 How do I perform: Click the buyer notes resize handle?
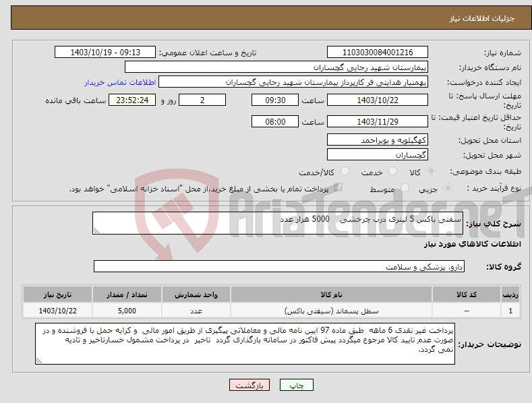pos(39,361)
